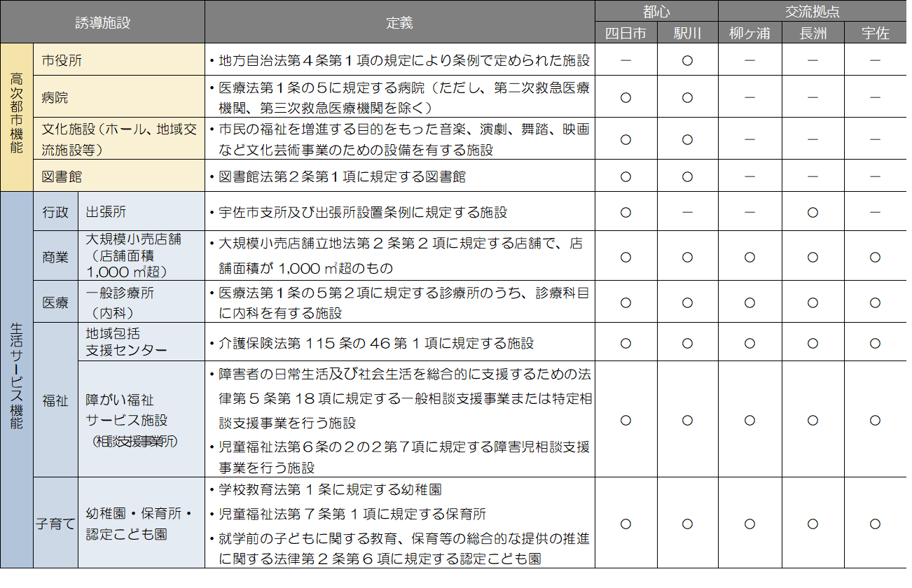Click the 病院 facility cell
The width and height of the screenshot is (912, 588).
(119, 97)
